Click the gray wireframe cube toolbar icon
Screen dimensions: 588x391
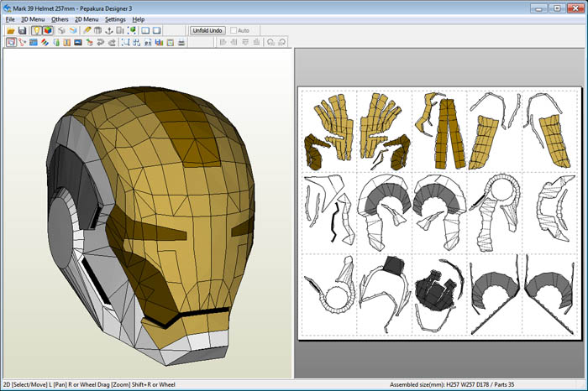point(61,31)
